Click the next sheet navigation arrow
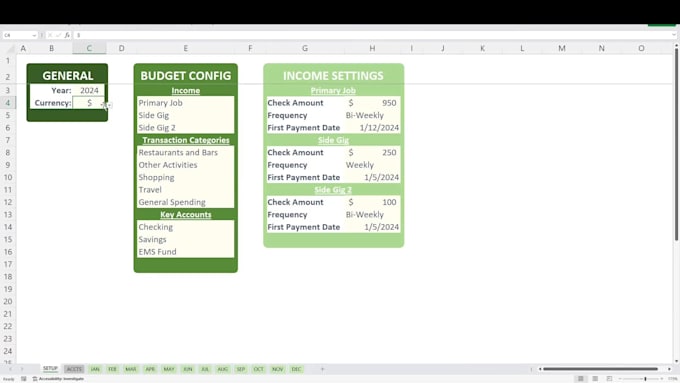Image resolution: width=680 pixels, height=383 pixels. pos(22,369)
